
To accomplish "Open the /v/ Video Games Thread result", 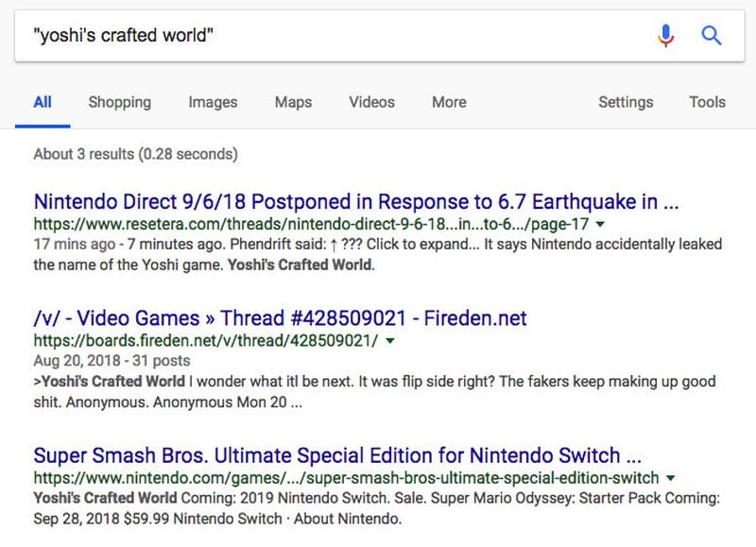I will (x=280, y=318).
